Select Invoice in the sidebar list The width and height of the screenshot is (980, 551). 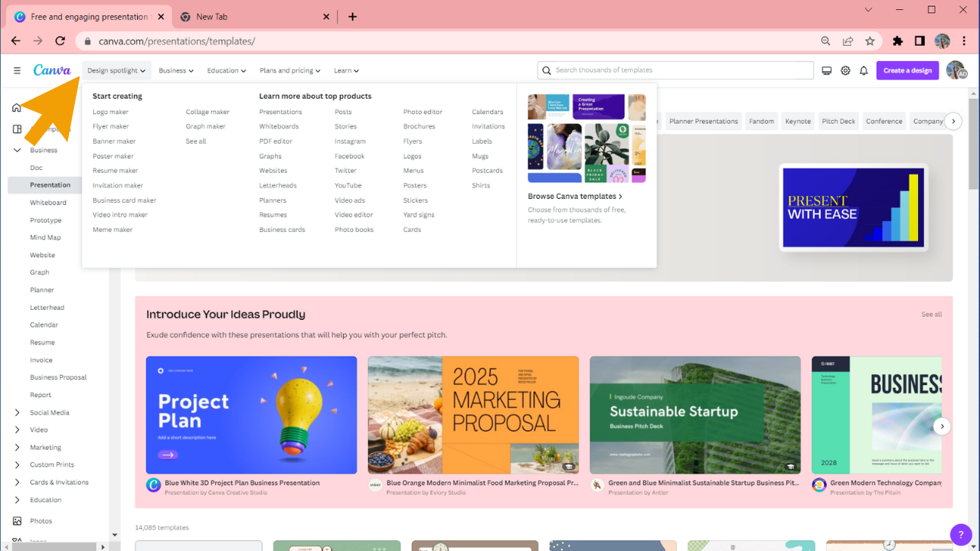point(41,360)
